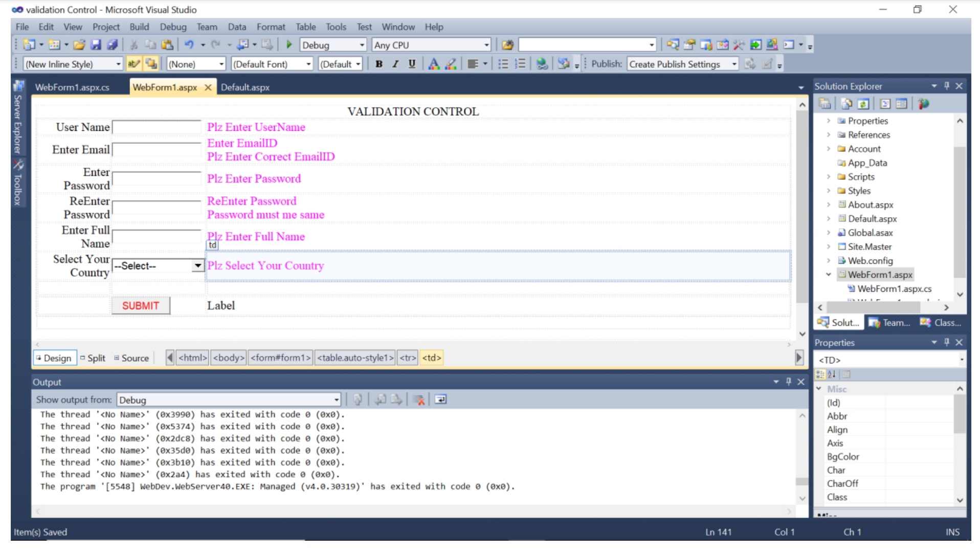
Task: Click the Paste clipboard icon
Action: coord(167,45)
